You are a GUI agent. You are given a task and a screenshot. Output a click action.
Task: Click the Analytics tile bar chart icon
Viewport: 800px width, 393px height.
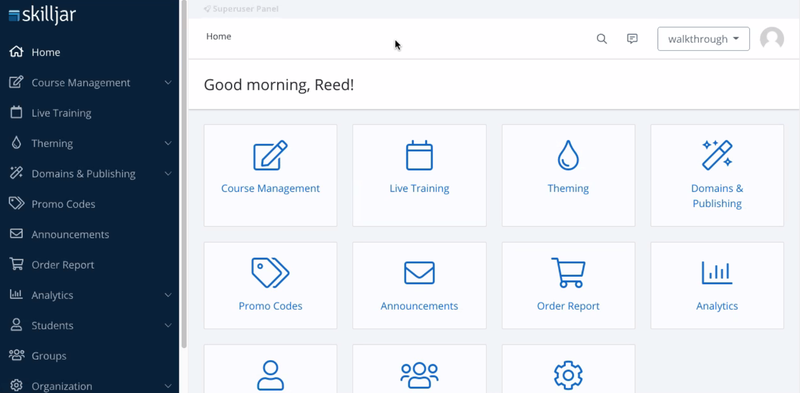click(717, 273)
